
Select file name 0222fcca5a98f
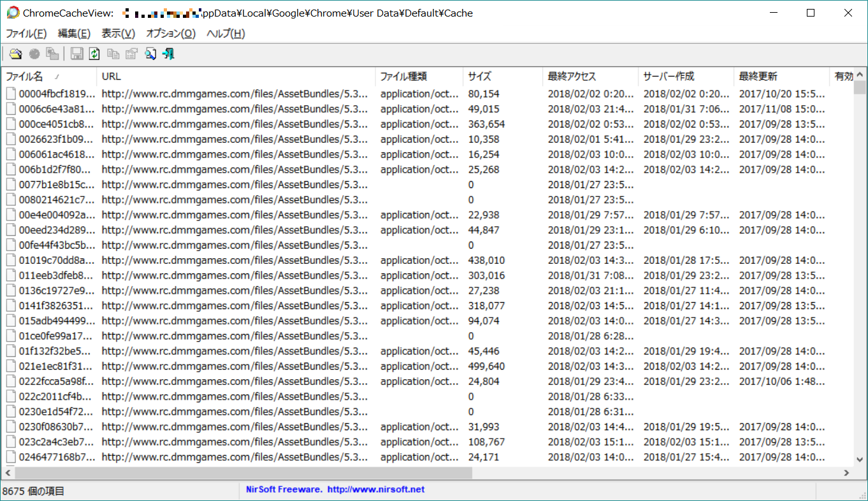[x=57, y=382]
